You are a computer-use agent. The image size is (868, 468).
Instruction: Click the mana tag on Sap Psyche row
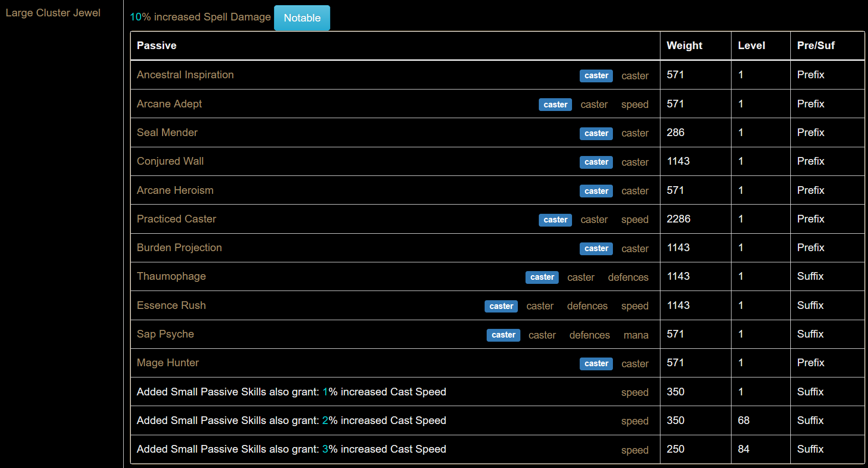point(636,335)
